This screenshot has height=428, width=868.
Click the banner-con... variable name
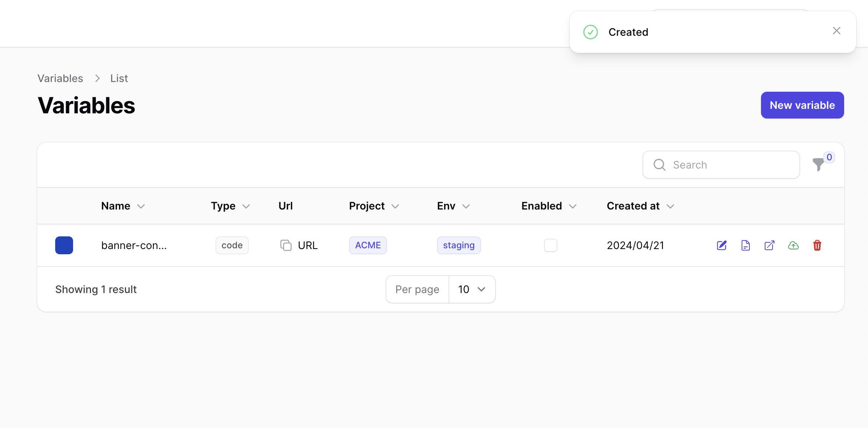click(134, 245)
